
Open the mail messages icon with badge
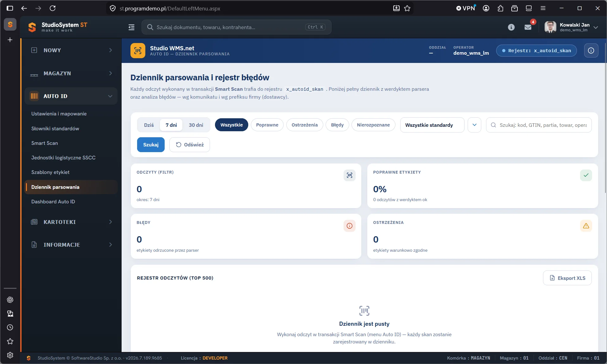[528, 27]
